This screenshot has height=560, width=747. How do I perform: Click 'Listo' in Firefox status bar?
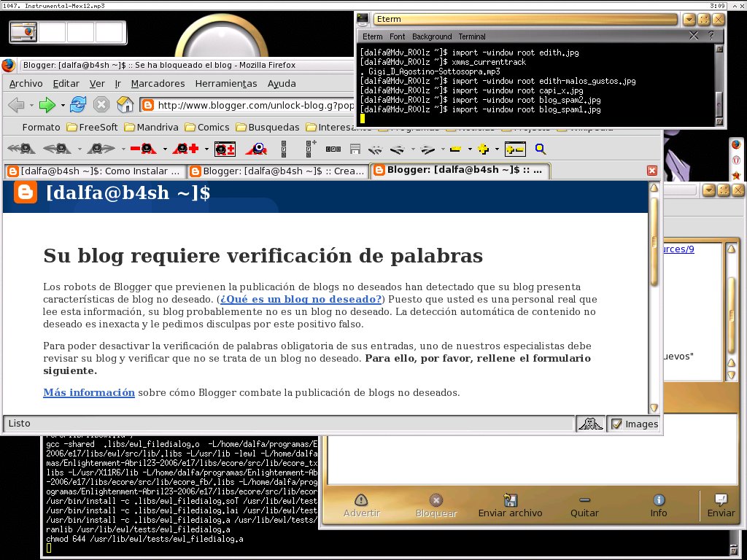pyautogui.click(x=20, y=424)
